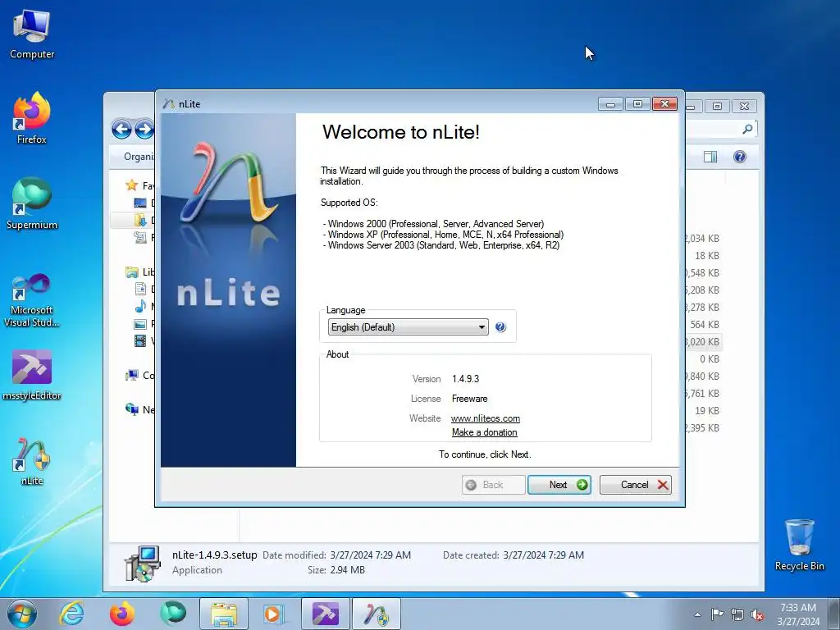Click the disabled Back button

tap(493, 485)
